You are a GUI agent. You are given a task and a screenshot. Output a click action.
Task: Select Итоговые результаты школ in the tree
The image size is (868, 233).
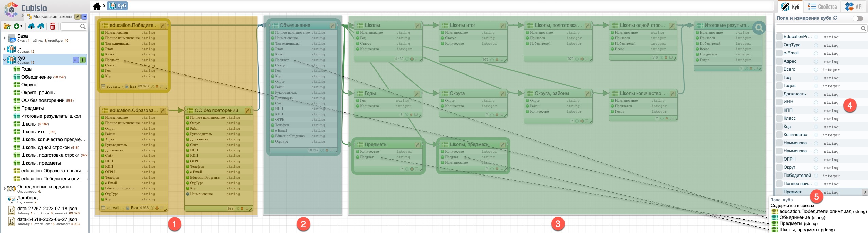(51, 116)
